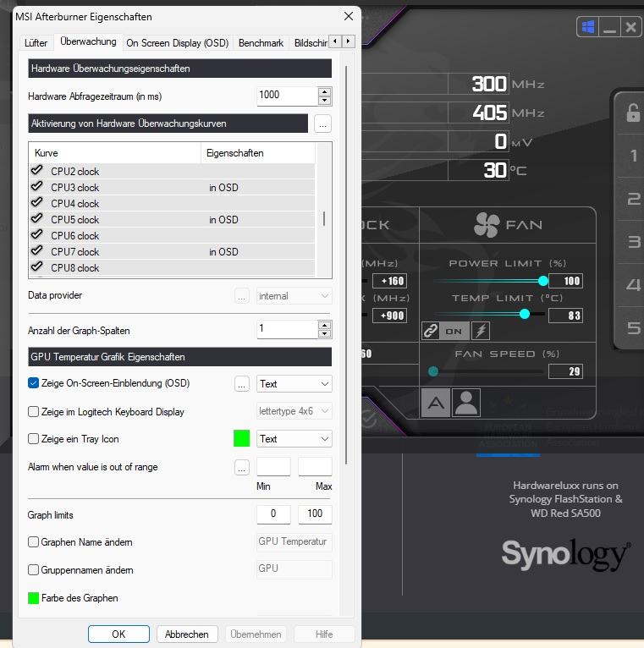
Task: Click the Kurve column header
Action: pos(115,153)
